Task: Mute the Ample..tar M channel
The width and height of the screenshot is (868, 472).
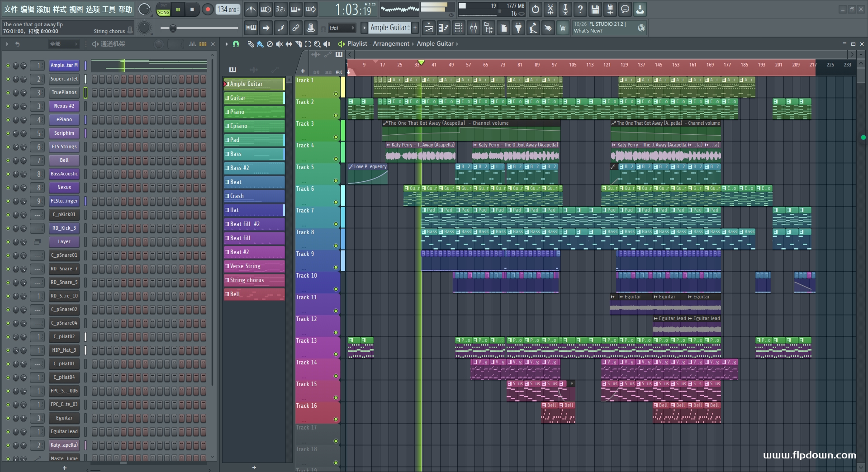Action: click(x=8, y=66)
